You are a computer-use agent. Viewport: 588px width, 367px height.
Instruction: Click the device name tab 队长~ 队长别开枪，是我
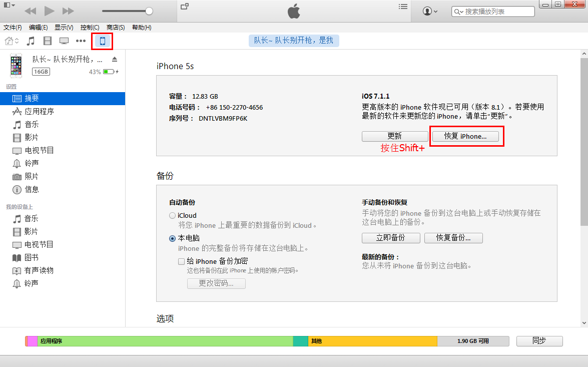coord(294,41)
